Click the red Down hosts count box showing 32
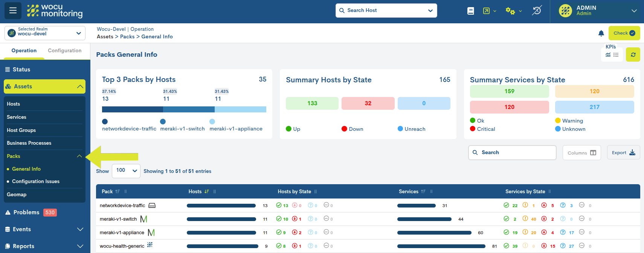Image resolution: width=644 pixels, height=253 pixels. [368, 103]
